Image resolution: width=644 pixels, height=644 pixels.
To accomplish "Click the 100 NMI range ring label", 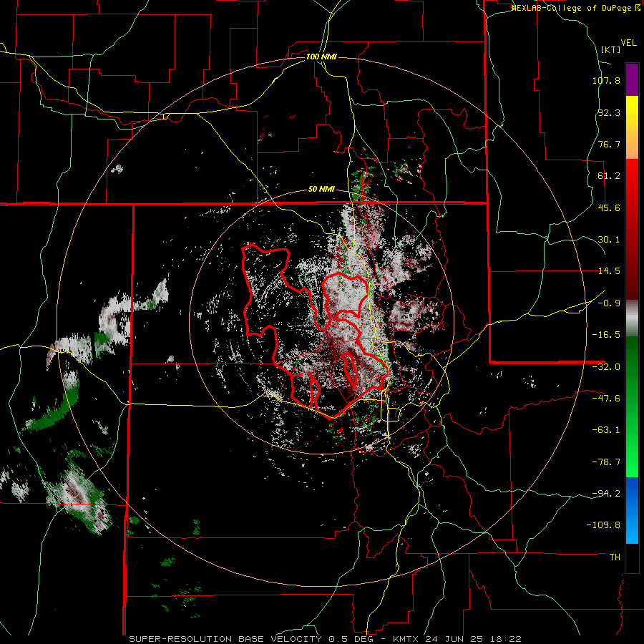I will point(321,57).
